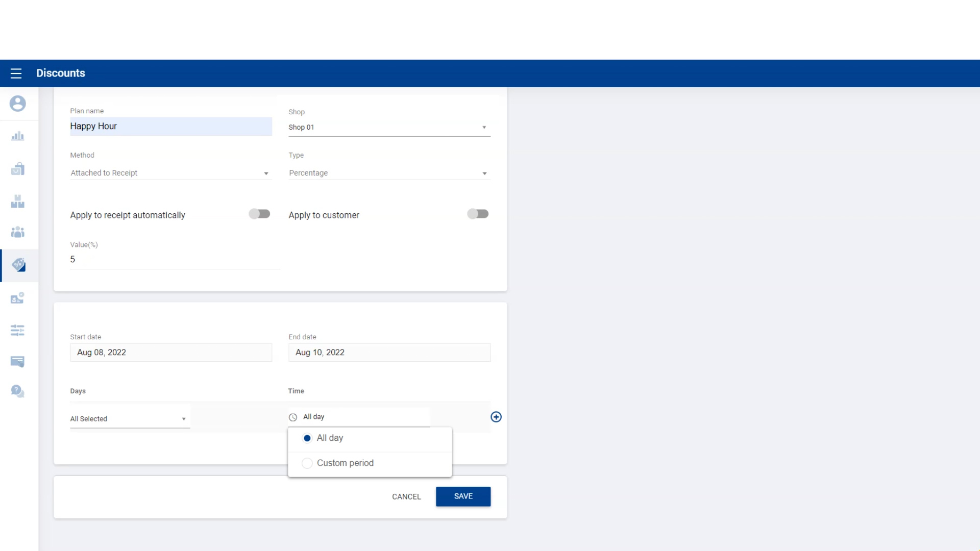Open the inventory boxes icon

pyautogui.click(x=17, y=202)
